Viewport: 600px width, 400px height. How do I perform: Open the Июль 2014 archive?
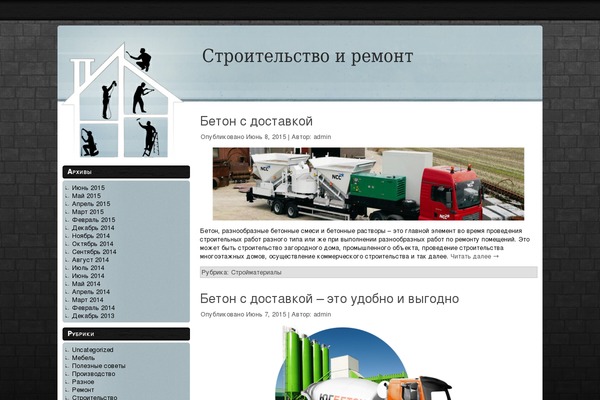(x=88, y=268)
